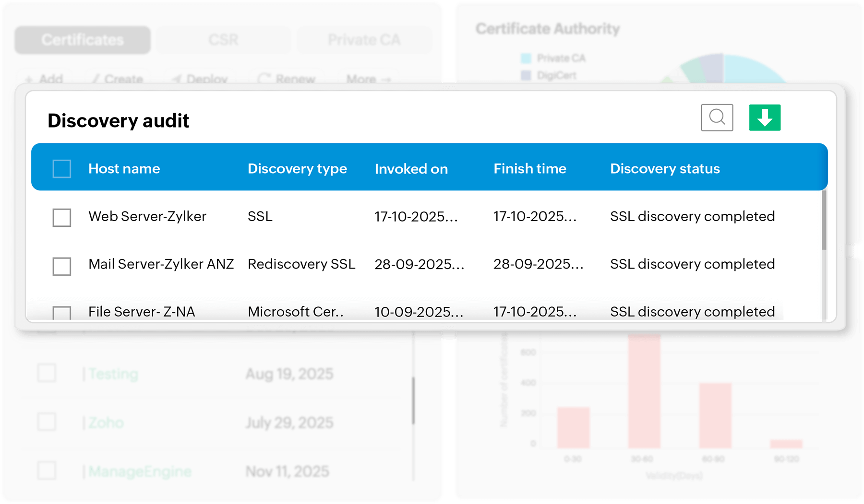Check the Mail Server-Zylker ANZ row
Image resolution: width=864 pixels, height=504 pixels.
click(62, 266)
